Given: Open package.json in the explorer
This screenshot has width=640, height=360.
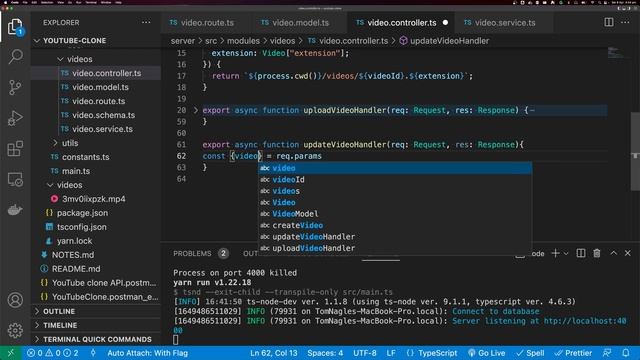Looking at the screenshot, I should 82,213.
